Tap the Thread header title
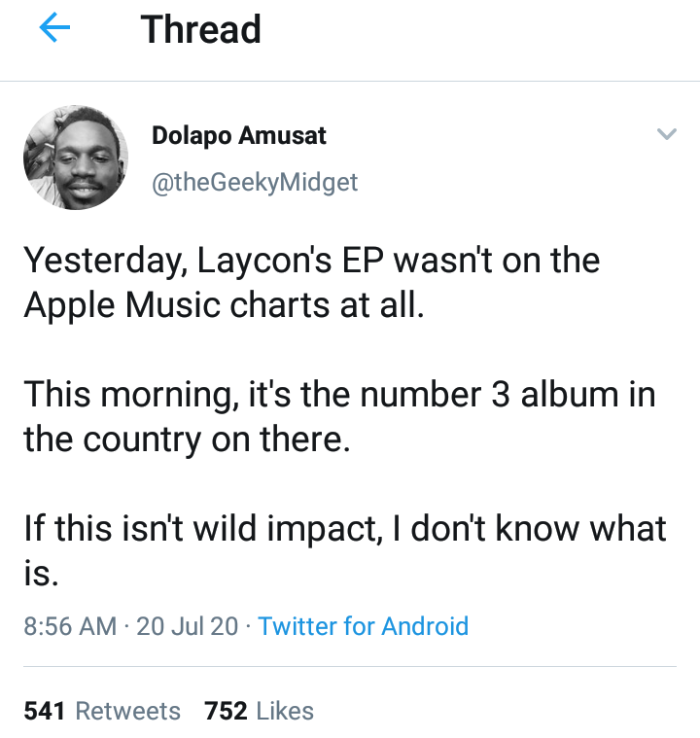 tap(201, 29)
